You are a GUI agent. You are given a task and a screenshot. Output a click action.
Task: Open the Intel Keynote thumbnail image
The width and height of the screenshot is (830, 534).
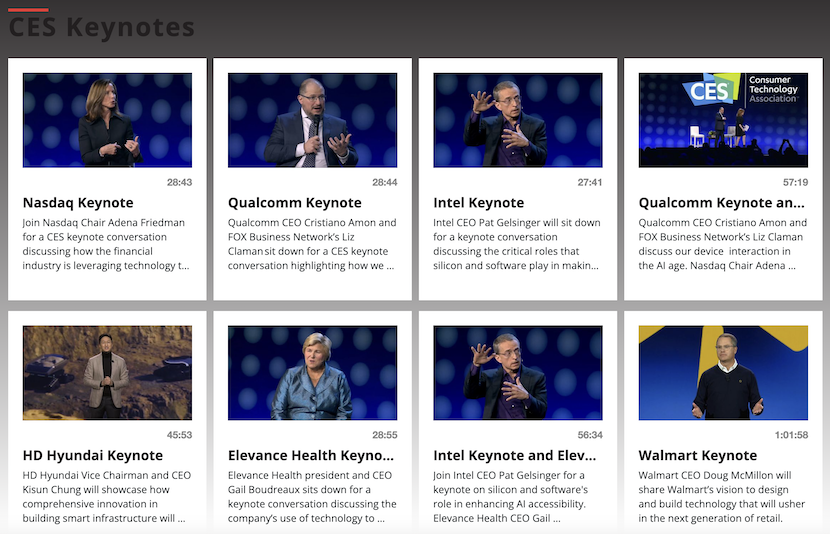518,120
